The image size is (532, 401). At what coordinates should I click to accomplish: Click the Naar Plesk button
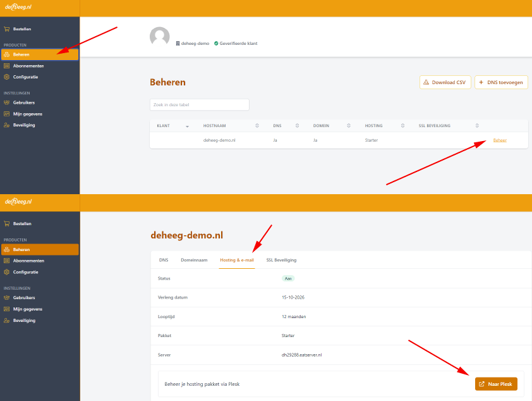[x=496, y=384]
